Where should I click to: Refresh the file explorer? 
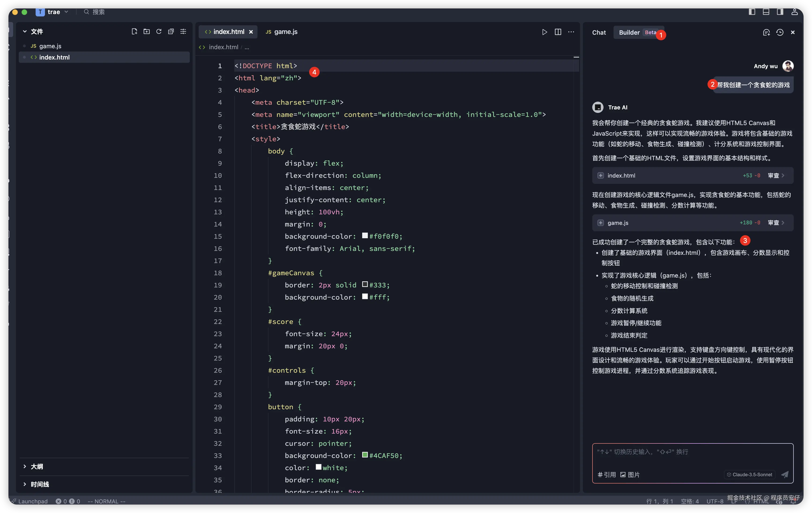point(159,31)
